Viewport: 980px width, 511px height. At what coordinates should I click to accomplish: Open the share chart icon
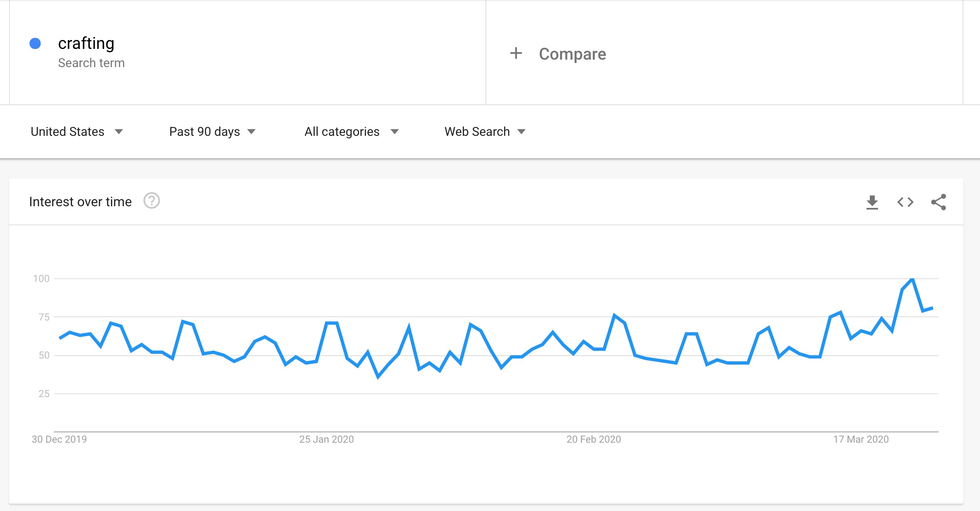(x=939, y=202)
